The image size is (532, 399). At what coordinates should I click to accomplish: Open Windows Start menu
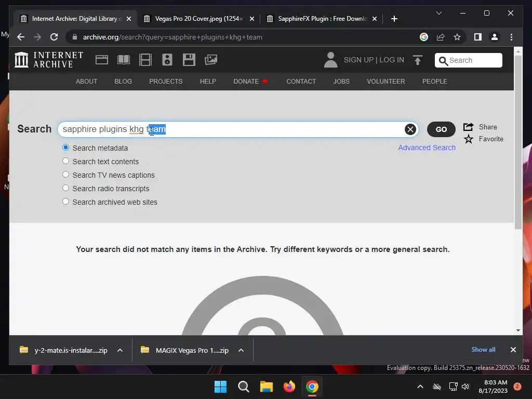220,387
